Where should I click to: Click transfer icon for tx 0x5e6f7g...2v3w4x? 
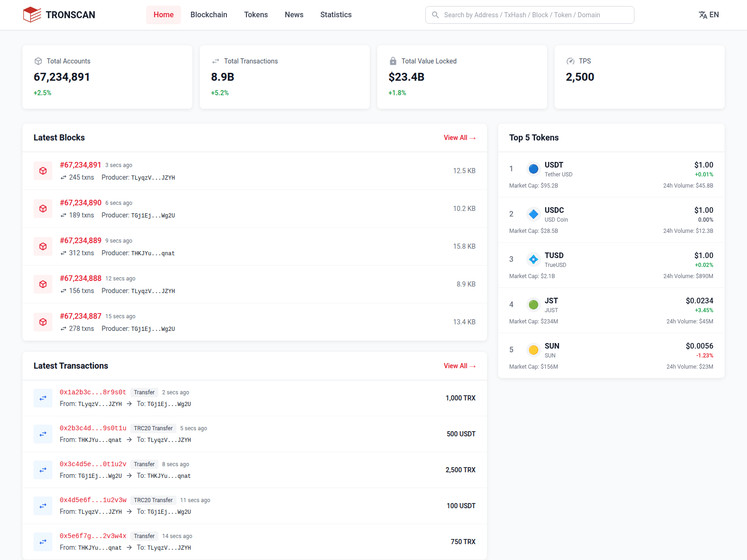pos(43,542)
